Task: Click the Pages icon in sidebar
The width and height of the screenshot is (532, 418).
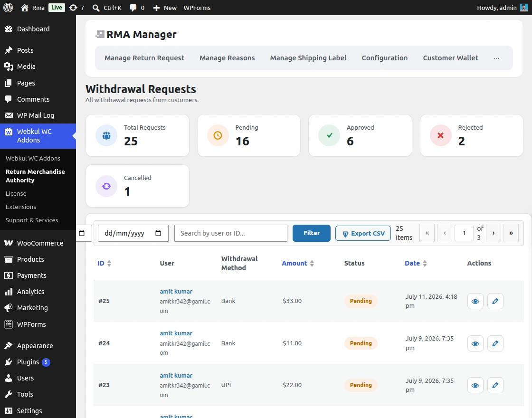Action: point(9,83)
